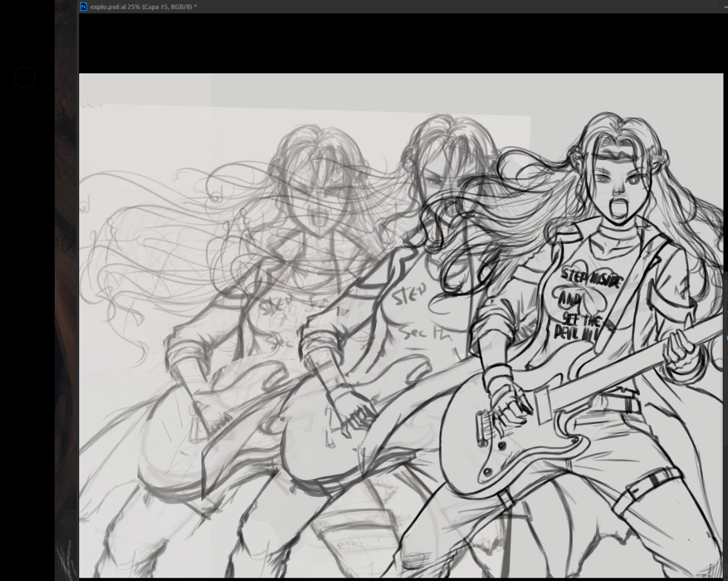Click the circular brush cursor outline on the left

pyautogui.click(x=24, y=78)
